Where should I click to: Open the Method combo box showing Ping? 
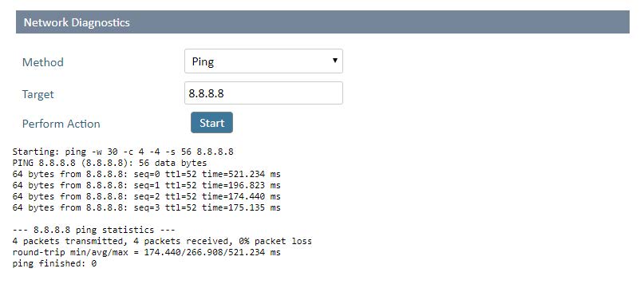[263, 61]
